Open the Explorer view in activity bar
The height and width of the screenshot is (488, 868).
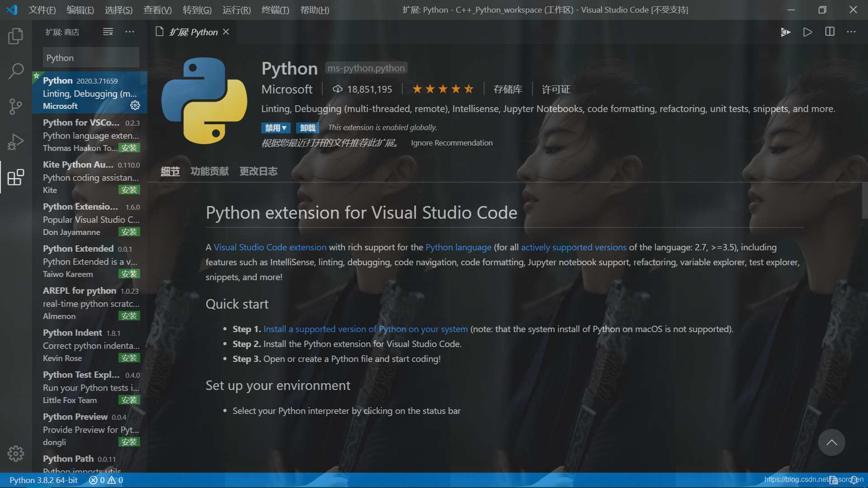[16, 36]
